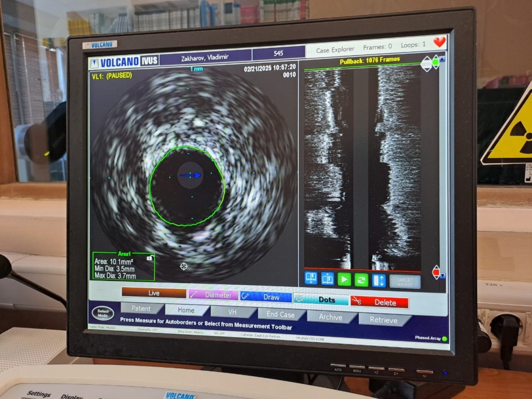The image size is (532, 399).
Task: Click the Area: 10.1mm² measurement text
Action: (114, 261)
